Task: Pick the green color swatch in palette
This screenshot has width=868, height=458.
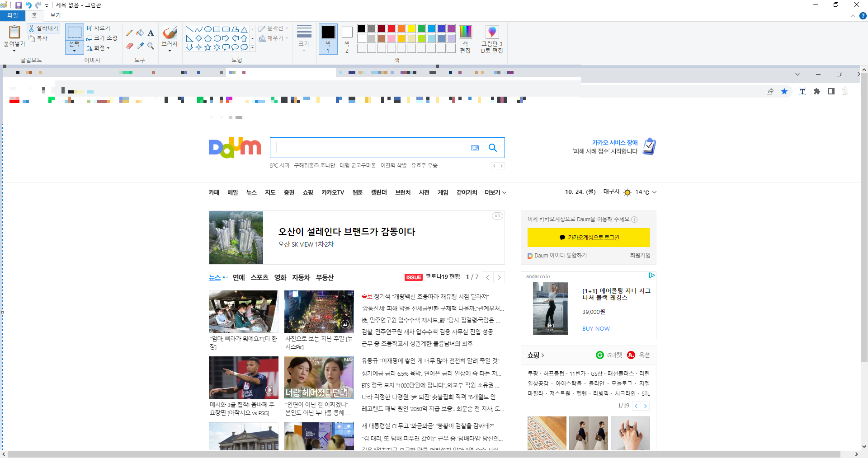Action: point(421,28)
